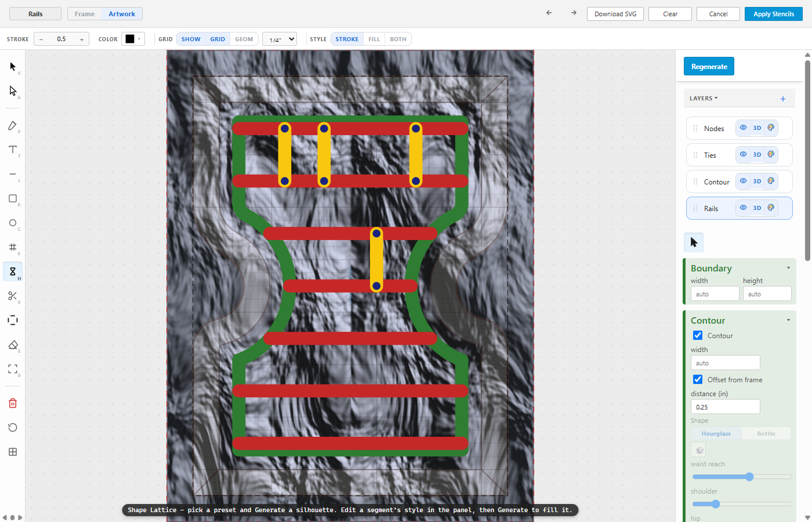Click the redo forward arrow
The height and width of the screenshot is (522, 812).
pyautogui.click(x=574, y=13)
